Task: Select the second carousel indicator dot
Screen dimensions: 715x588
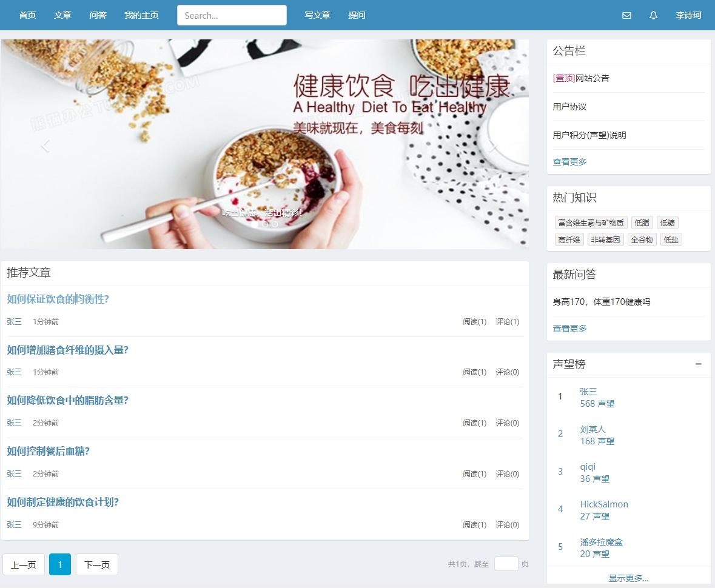Action: click(x=265, y=224)
